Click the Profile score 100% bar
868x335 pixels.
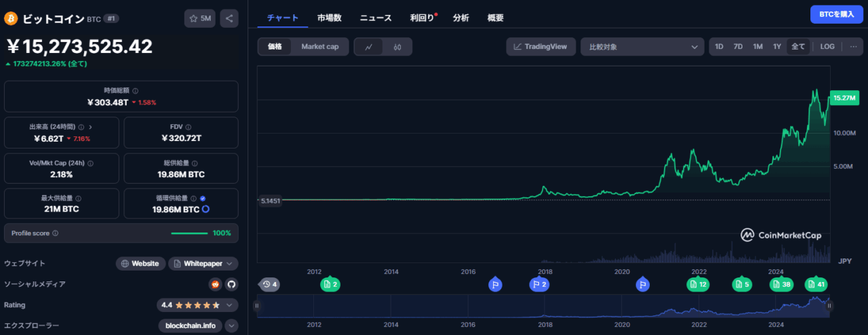pos(189,233)
